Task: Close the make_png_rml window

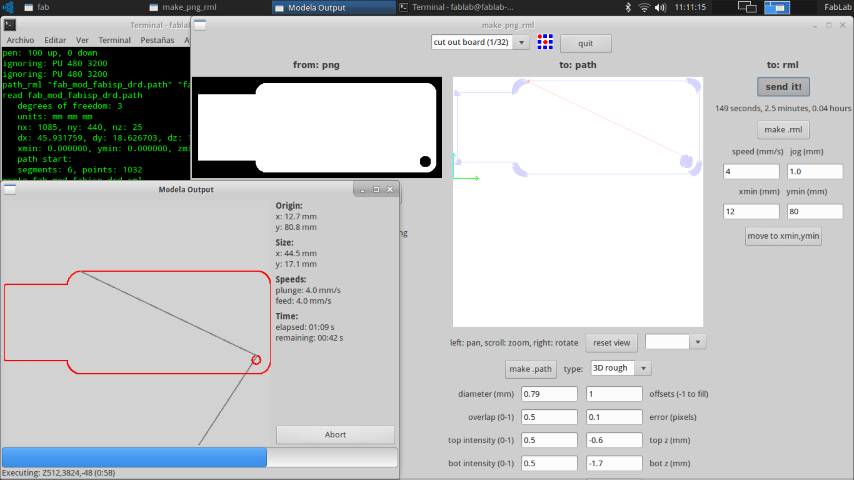Action: click(843, 25)
